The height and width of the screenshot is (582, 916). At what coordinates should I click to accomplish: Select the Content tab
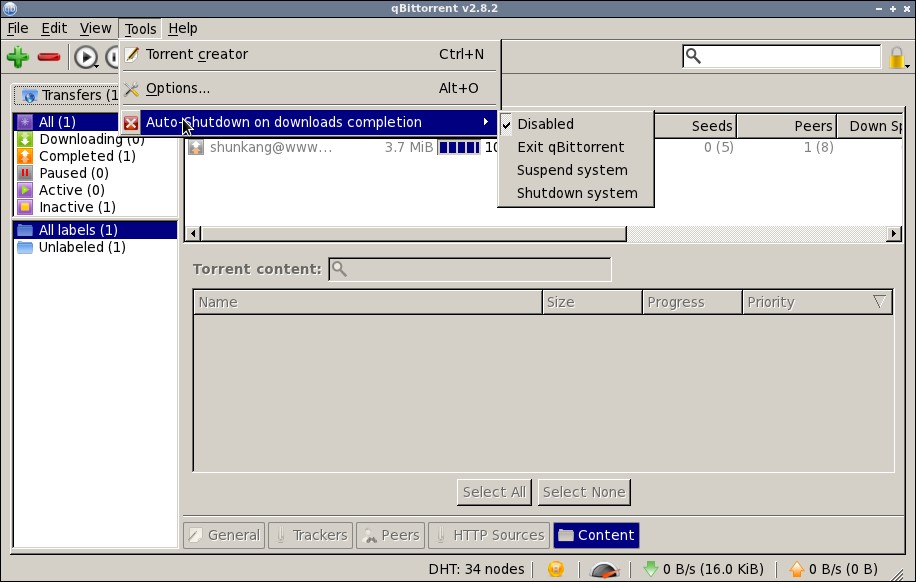(596, 535)
